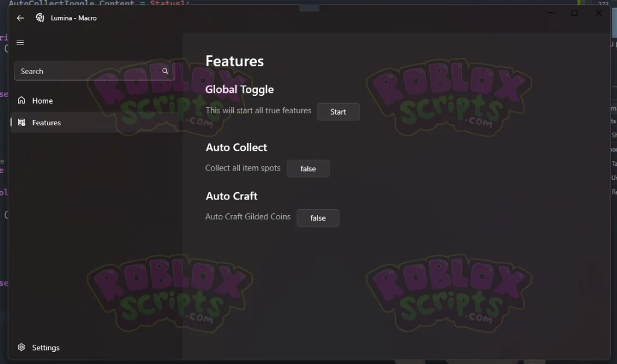Open the Features page
The height and width of the screenshot is (364, 617).
pyautogui.click(x=95, y=122)
